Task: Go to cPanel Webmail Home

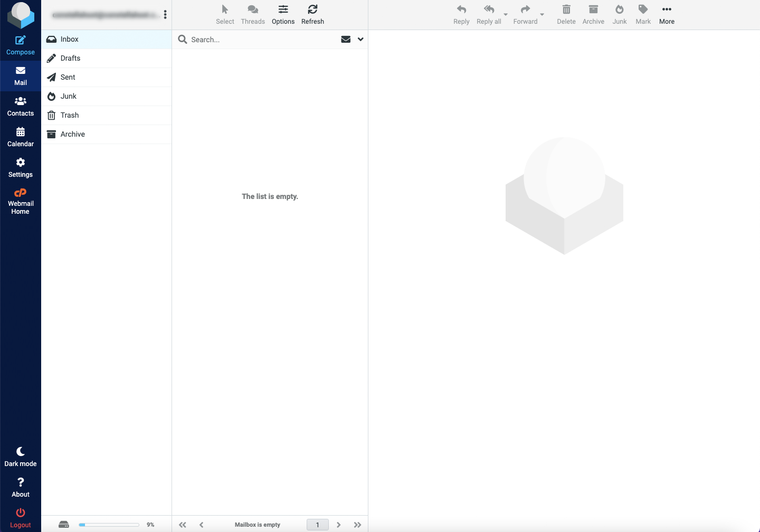Action: pyautogui.click(x=21, y=201)
